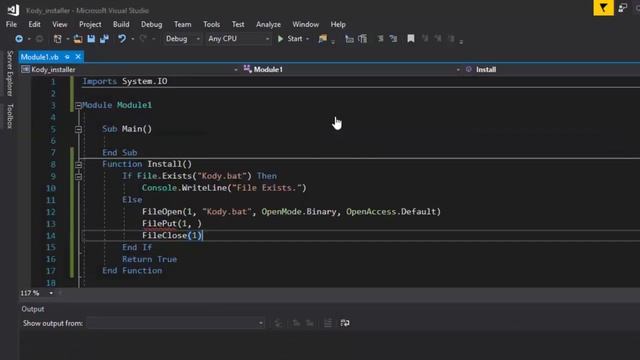This screenshot has height=360, width=640.
Task: Go to the previous bookmark
Action: [x=425, y=39]
